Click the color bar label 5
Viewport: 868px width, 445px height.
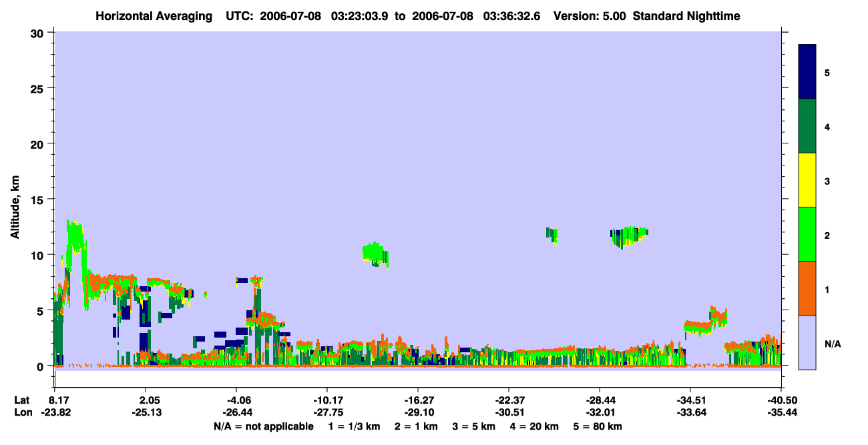pyautogui.click(x=827, y=72)
